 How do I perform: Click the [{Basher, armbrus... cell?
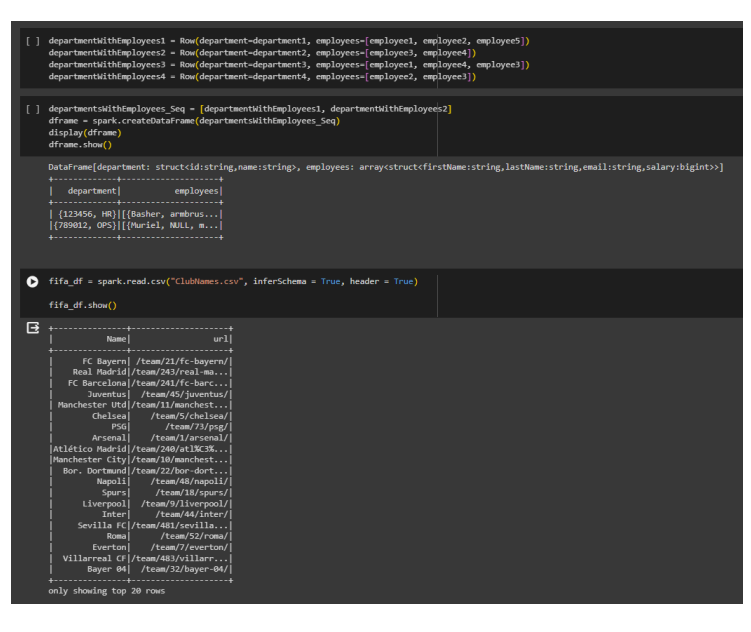(170, 214)
